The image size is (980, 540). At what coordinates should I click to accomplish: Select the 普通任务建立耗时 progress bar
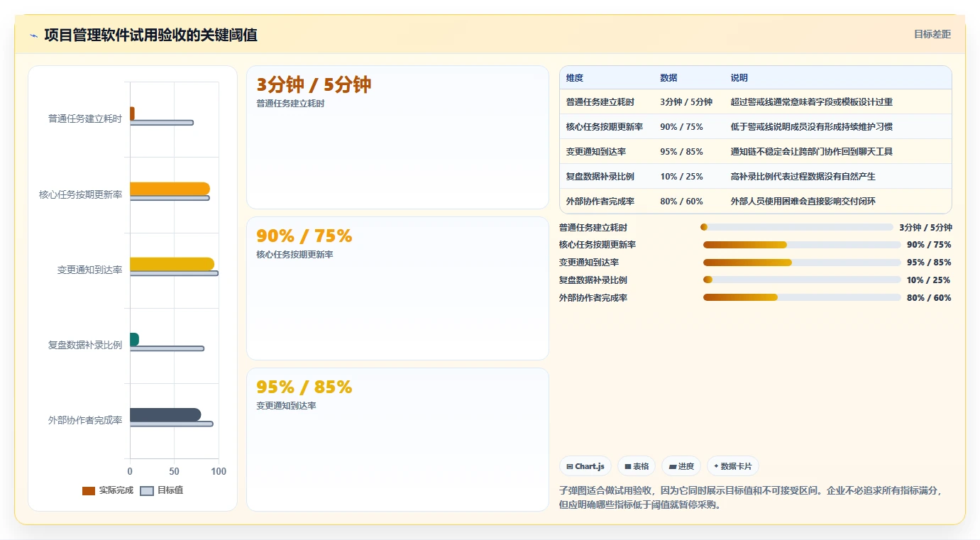[796, 227]
